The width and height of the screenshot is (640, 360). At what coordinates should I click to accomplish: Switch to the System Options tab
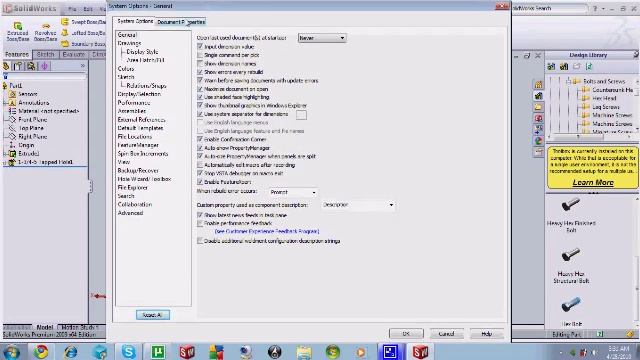135,21
